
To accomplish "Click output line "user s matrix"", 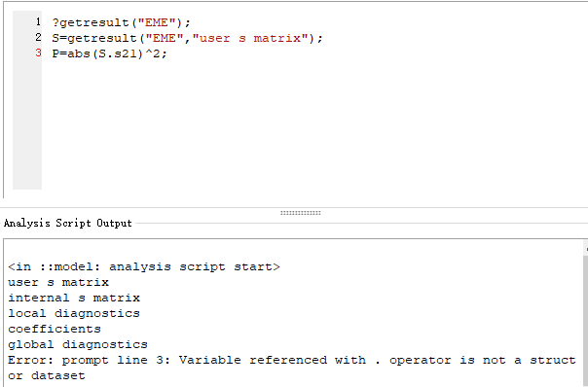I will (x=58, y=282).
